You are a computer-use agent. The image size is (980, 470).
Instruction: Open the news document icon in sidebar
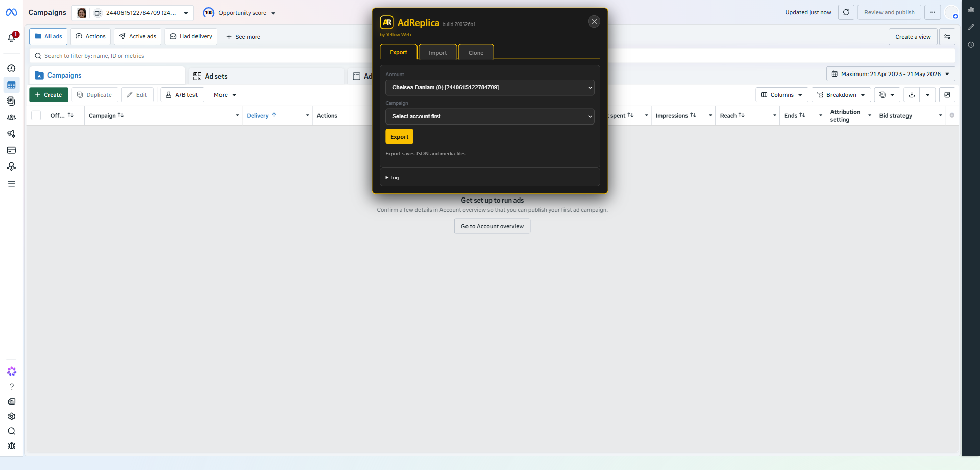[x=11, y=402]
